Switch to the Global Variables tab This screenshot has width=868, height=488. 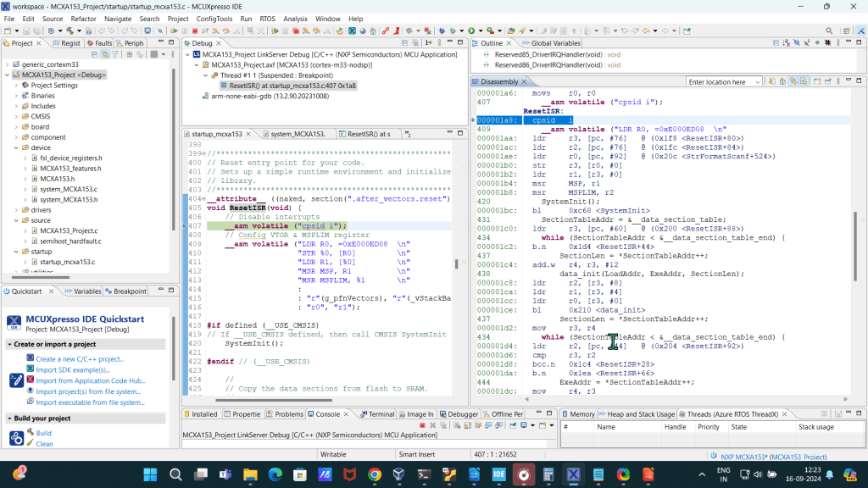[x=555, y=43]
